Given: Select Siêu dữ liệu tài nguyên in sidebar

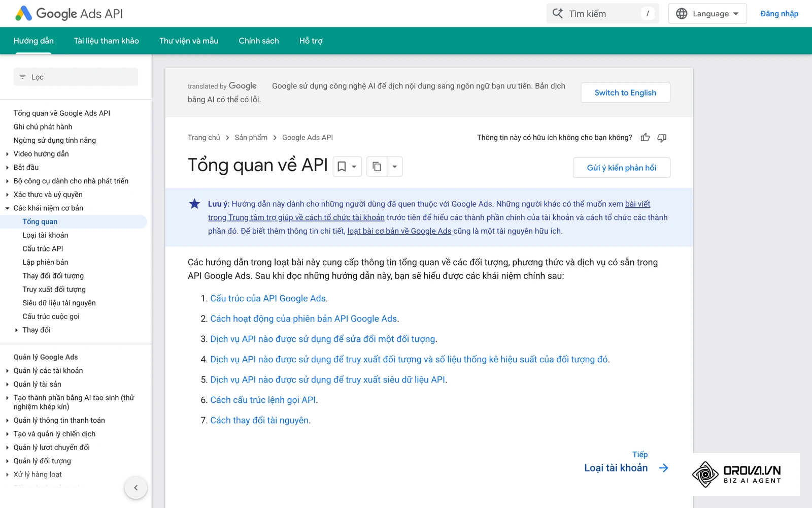Looking at the screenshot, I should [59, 303].
